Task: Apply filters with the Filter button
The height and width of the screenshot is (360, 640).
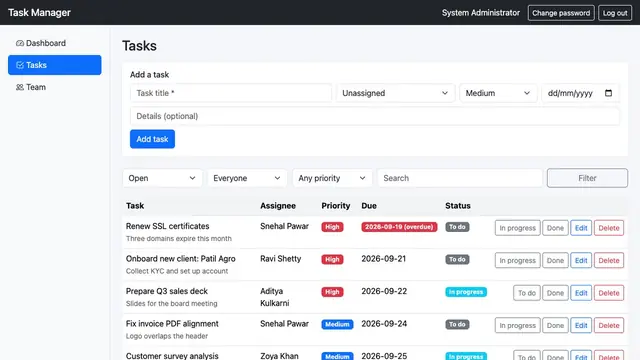Action: tap(587, 178)
